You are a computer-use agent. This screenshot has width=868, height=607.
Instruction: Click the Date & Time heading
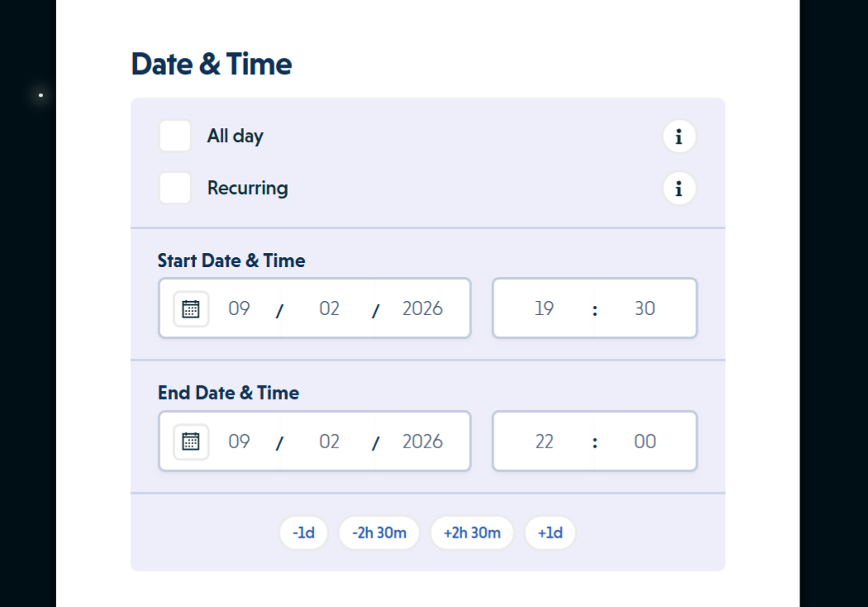click(x=211, y=64)
